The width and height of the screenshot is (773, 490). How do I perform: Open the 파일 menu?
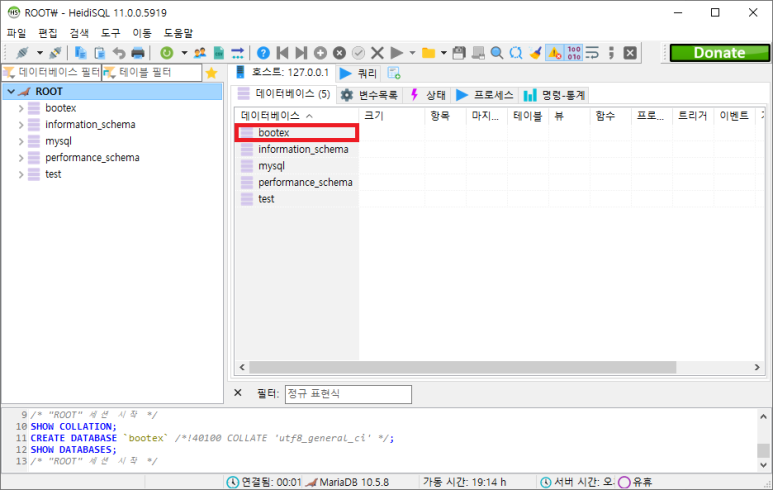tap(16, 33)
